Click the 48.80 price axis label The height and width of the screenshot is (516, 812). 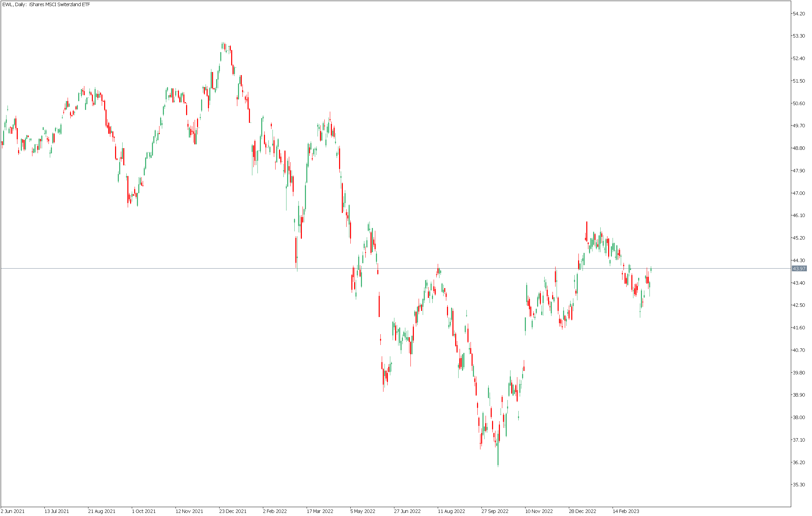point(799,148)
